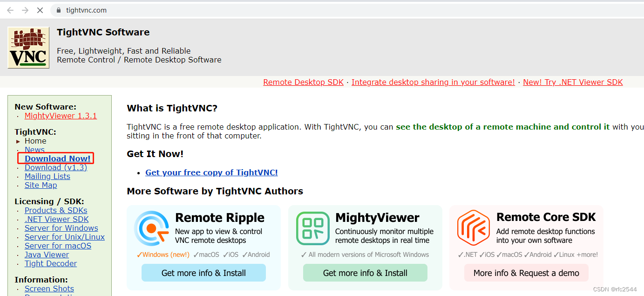Select Home in the TightVNC menu
644x296 pixels.
(35, 141)
